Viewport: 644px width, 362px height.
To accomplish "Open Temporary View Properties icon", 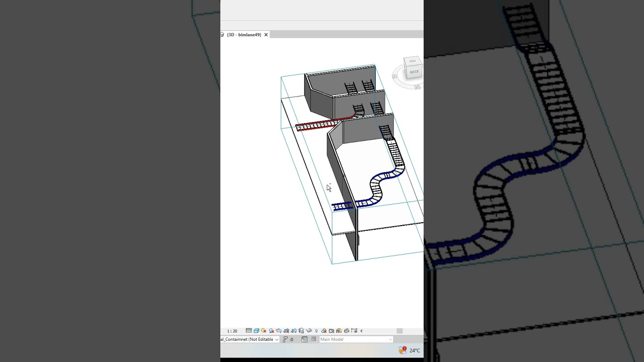I will point(332,330).
